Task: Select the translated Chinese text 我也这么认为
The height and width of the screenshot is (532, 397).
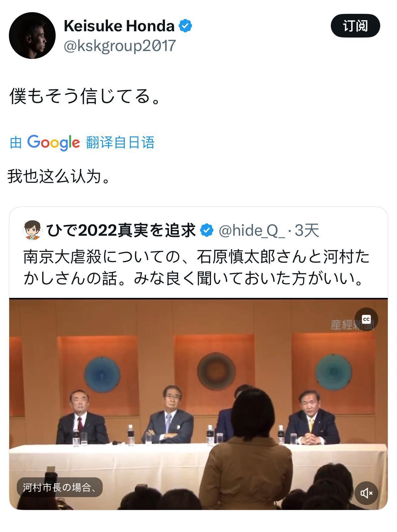Action: coord(59,176)
